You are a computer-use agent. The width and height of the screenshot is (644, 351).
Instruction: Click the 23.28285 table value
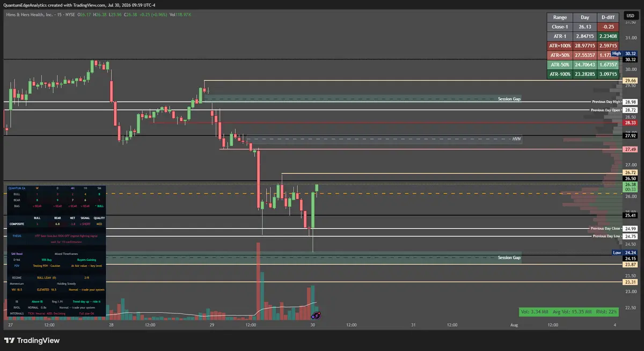[584, 75]
